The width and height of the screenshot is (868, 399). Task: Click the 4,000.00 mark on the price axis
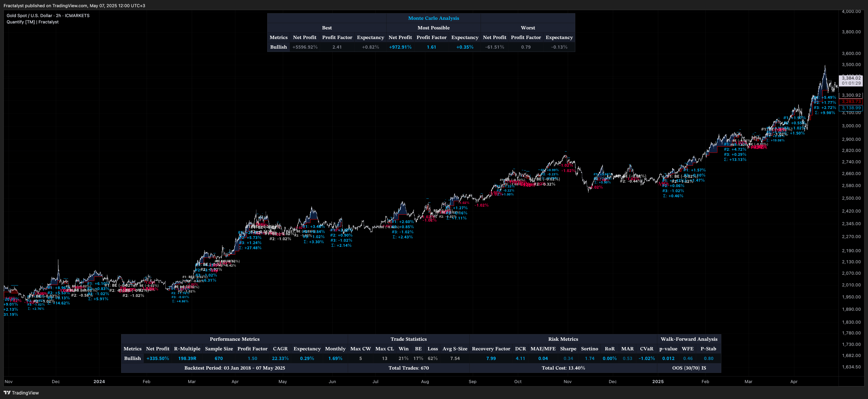(x=851, y=11)
